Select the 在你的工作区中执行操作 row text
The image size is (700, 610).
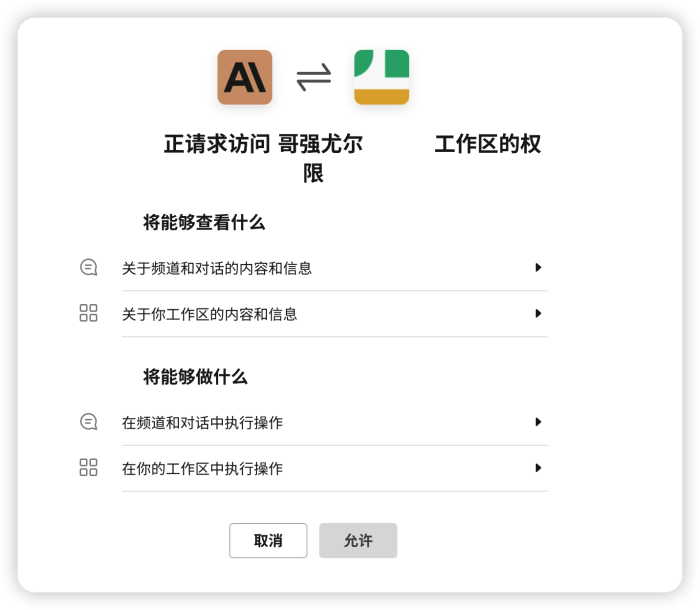point(202,469)
